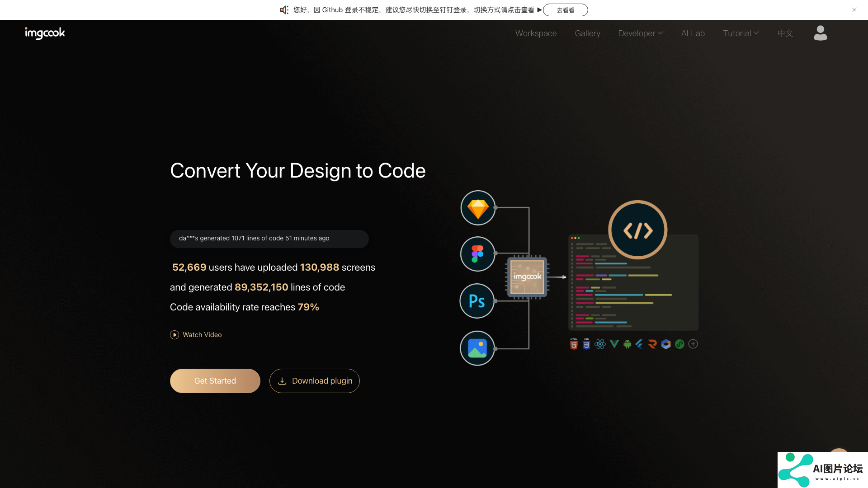This screenshot has width=868, height=488.
Task: Click the imgcook chip processor graphic
Action: click(527, 277)
